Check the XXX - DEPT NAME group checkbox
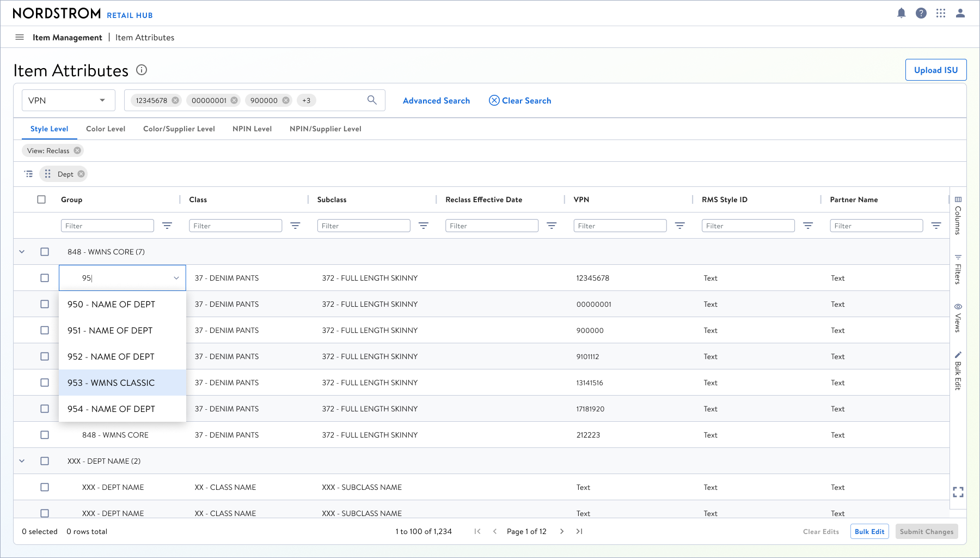The height and width of the screenshot is (558, 980). (45, 461)
